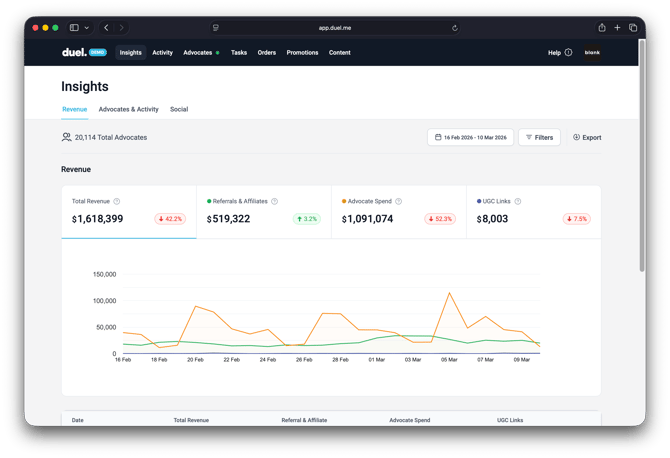Export the revenue data

coord(587,138)
